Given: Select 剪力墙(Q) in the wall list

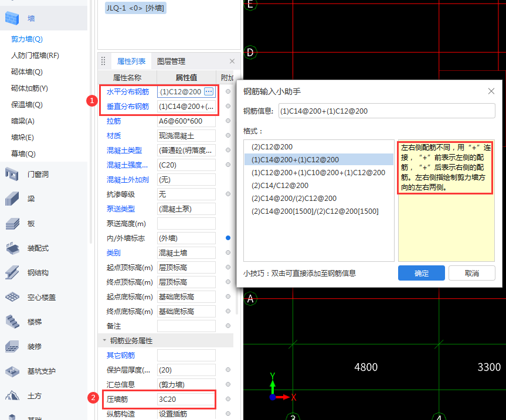Looking at the screenshot, I should pos(27,39).
